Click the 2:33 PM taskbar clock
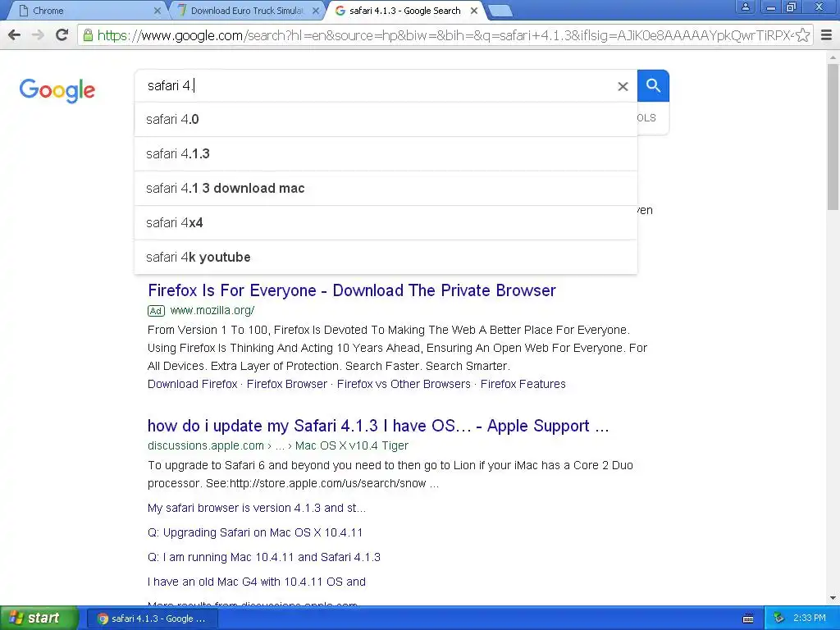 810,619
